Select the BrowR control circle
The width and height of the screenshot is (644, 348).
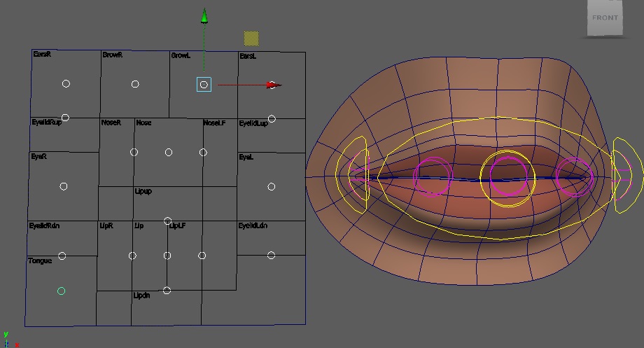click(x=135, y=84)
